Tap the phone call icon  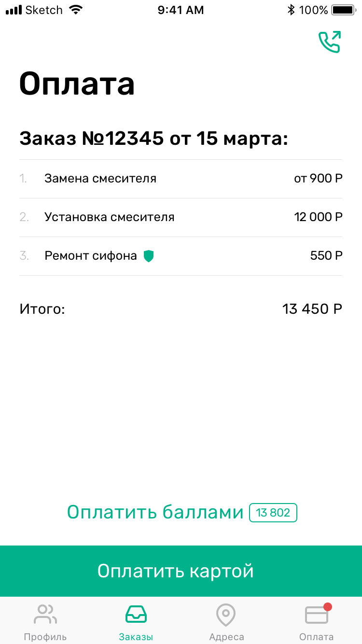tap(330, 42)
